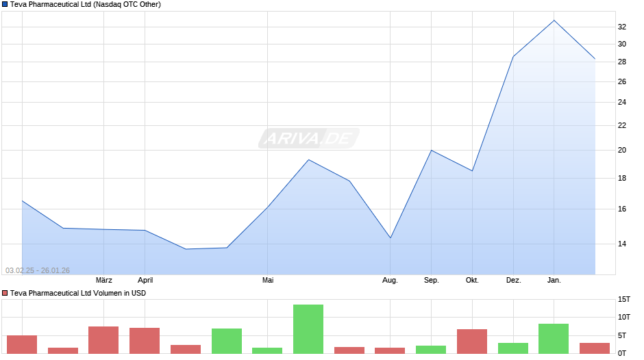Screen dimensions: 644x360
Task: Click the price line point above Dez.
Action: click(513, 57)
